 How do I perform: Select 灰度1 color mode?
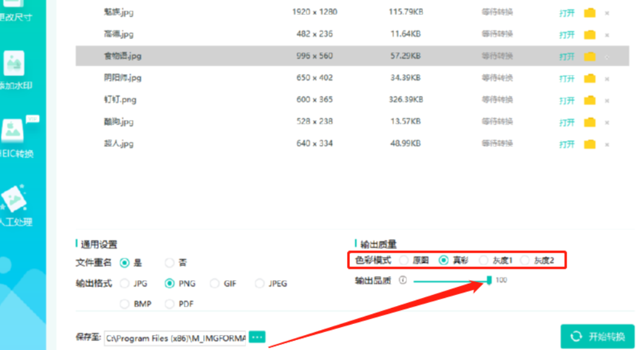tap(484, 260)
